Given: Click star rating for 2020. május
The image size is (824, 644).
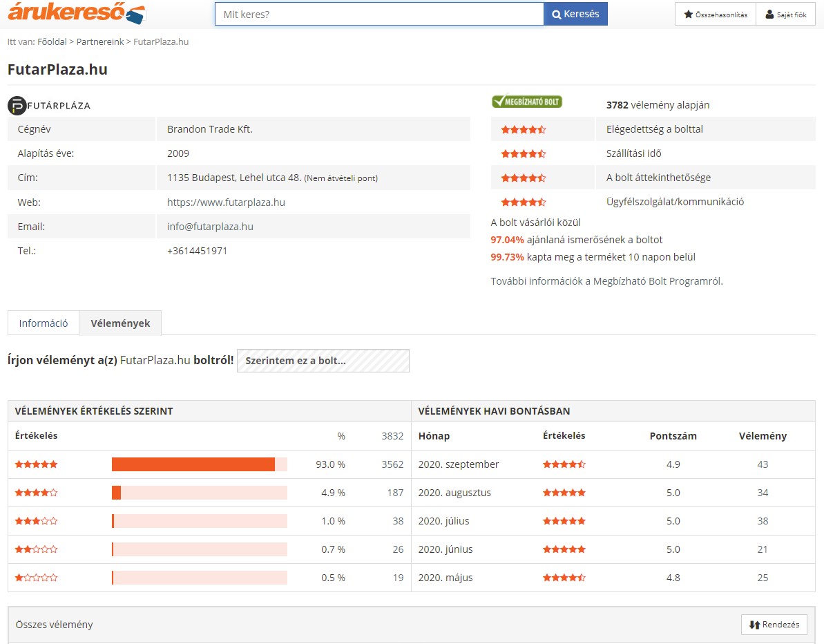Looking at the screenshot, I should click(x=564, y=578).
